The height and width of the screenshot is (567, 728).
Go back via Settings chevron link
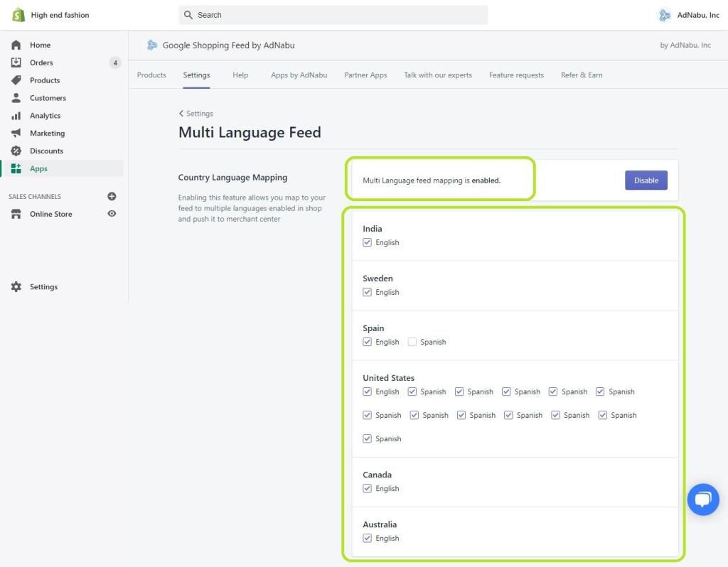[196, 114]
